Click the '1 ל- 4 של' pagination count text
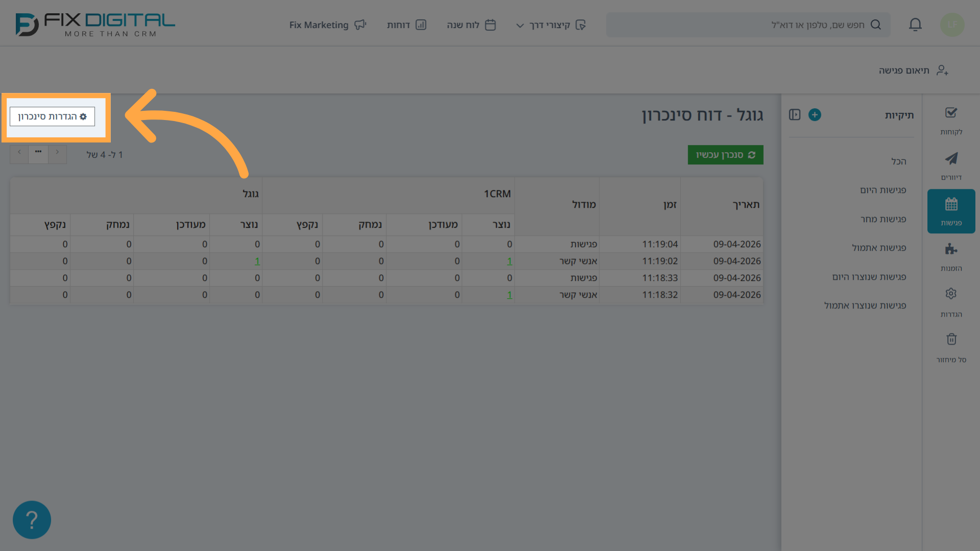 (x=105, y=155)
